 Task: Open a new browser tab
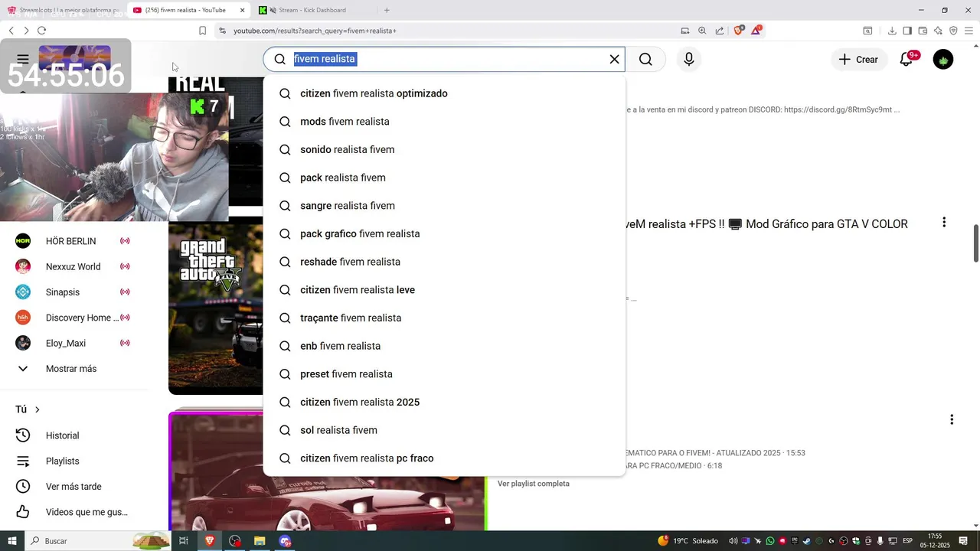point(387,10)
